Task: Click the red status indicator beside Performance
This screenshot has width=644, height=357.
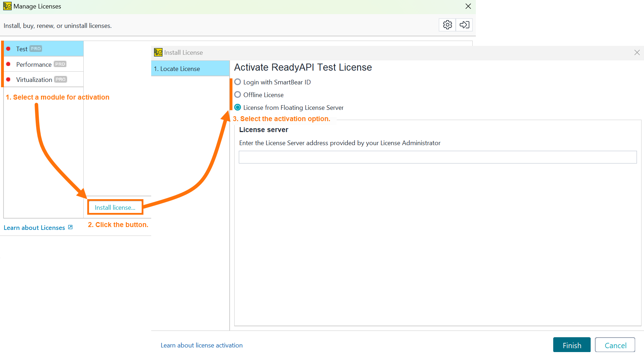Action: point(9,64)
